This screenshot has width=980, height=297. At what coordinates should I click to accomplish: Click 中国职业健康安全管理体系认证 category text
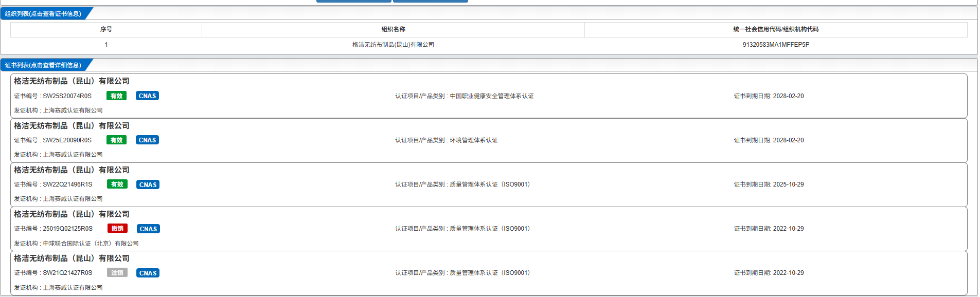click(x=491, y=96)
